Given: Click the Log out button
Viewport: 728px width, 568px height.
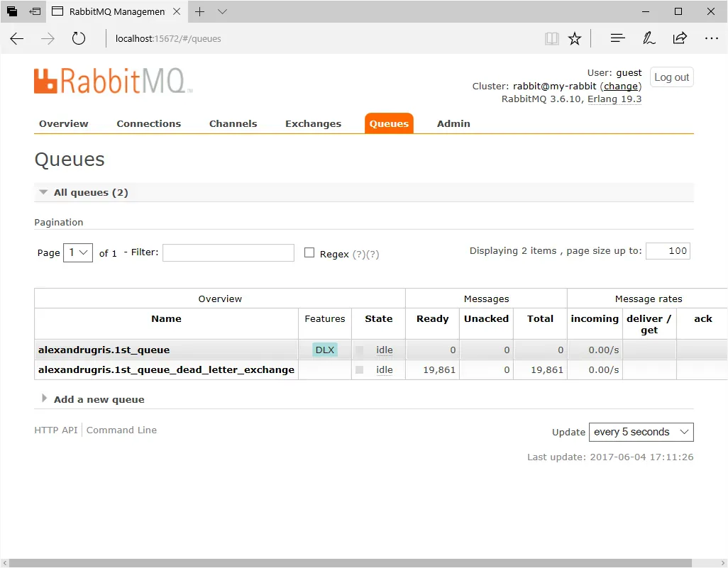Looking at the screenshot, I should coord(671,77).
